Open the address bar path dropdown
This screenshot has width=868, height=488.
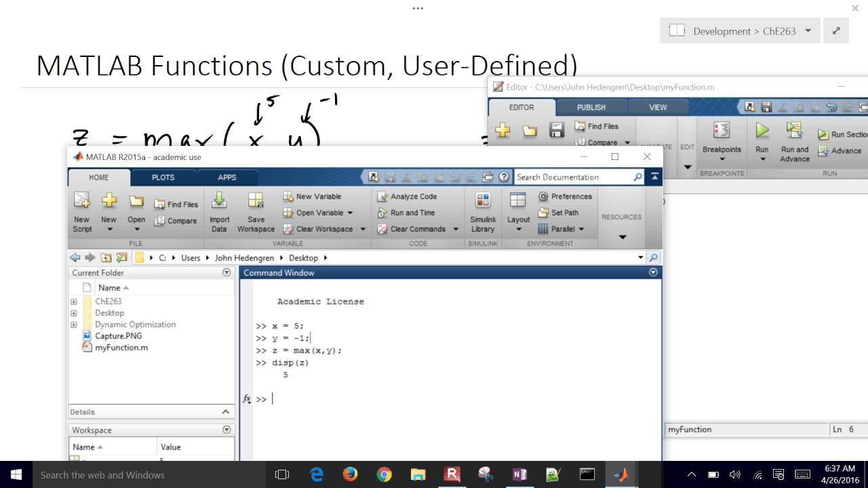[x=640, y=258]
